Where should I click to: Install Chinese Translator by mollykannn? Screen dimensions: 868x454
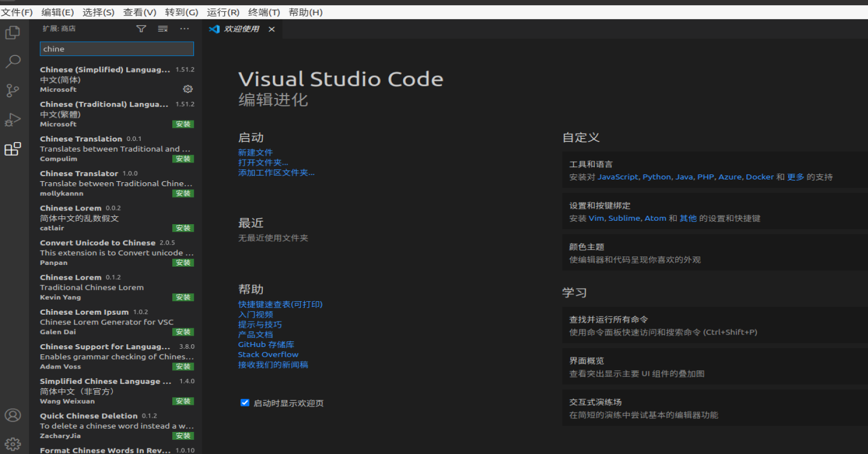coord(183,193)
